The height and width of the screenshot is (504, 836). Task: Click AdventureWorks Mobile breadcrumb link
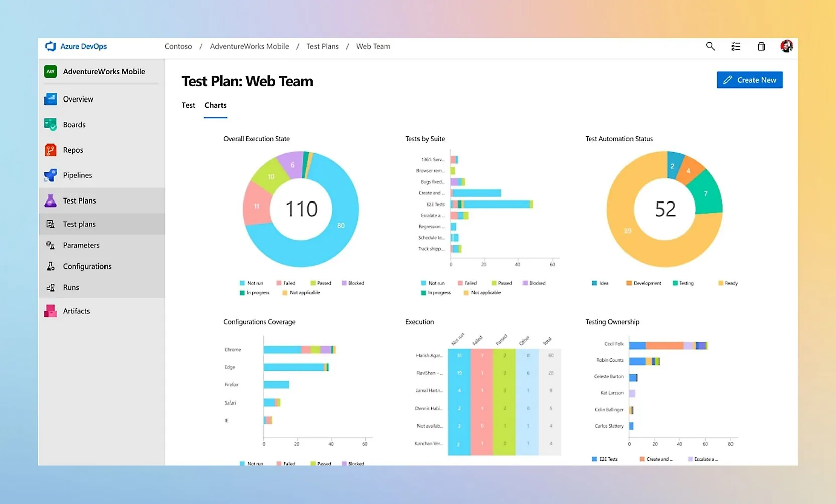pos(249,46)
